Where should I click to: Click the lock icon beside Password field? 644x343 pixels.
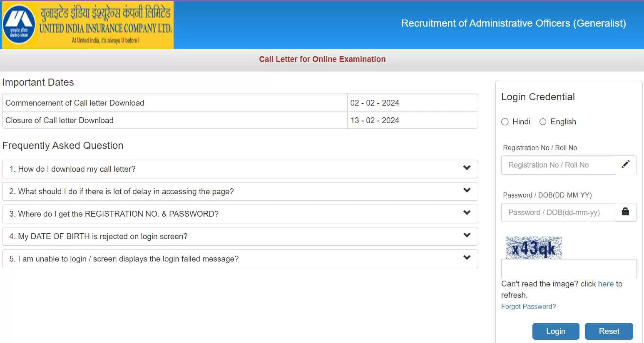click(625, 212)
